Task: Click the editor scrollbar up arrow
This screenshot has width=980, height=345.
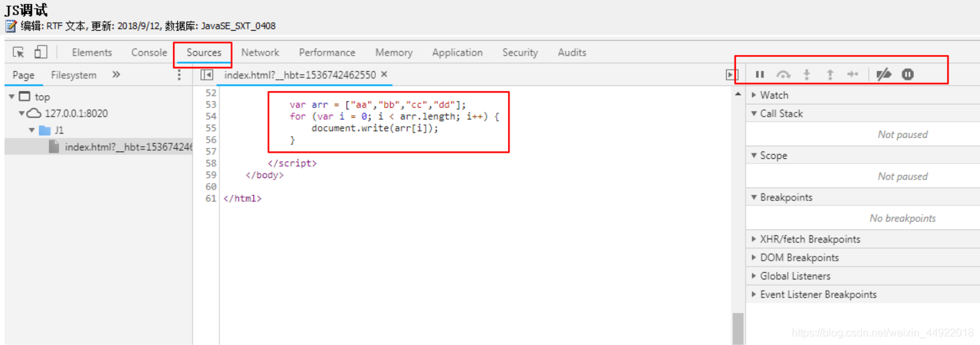Action: [x=738, y=94]
